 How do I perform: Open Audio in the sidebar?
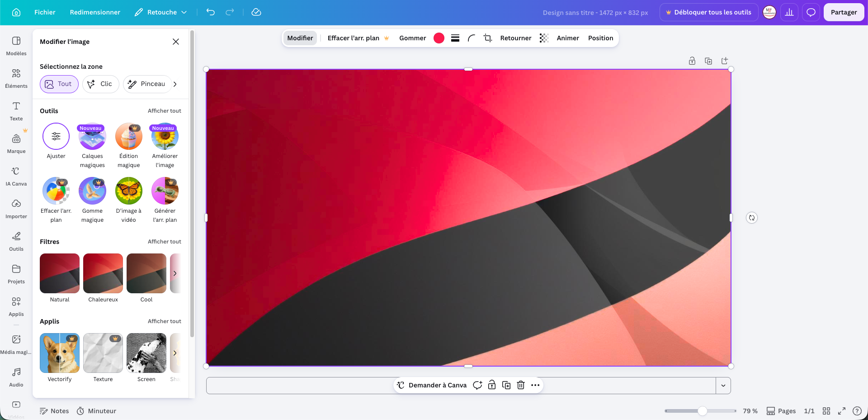pyautogui.click(x=16, y=377)
